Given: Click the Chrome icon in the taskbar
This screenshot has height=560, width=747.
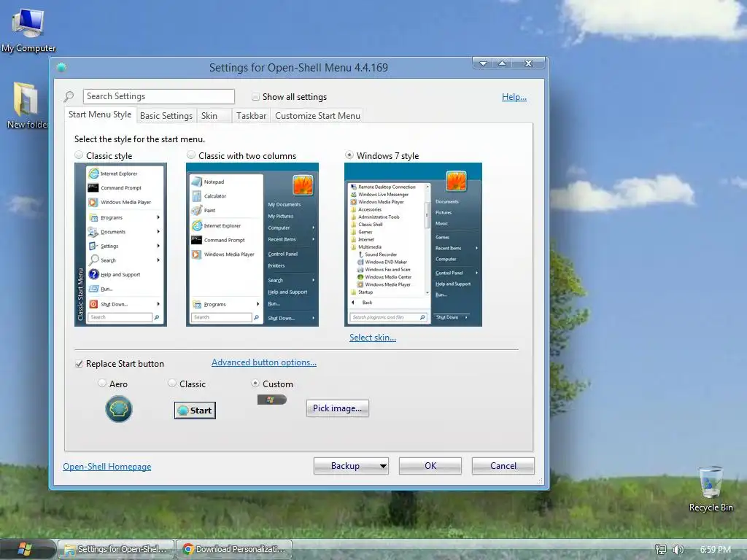Looking at the screenshot, I should [x=189, y=550].
